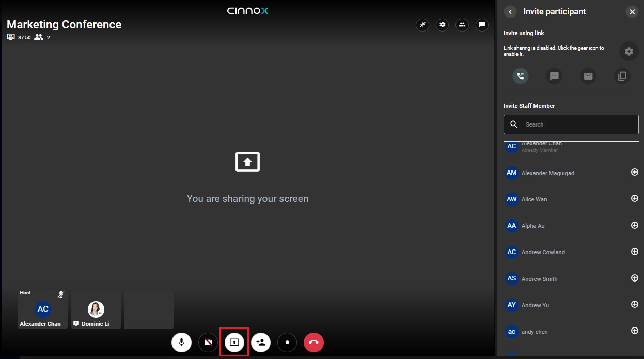Screen dimensions: 644x359
Task: Add Andrew Yu to the conference
Action: coord(635,304)
